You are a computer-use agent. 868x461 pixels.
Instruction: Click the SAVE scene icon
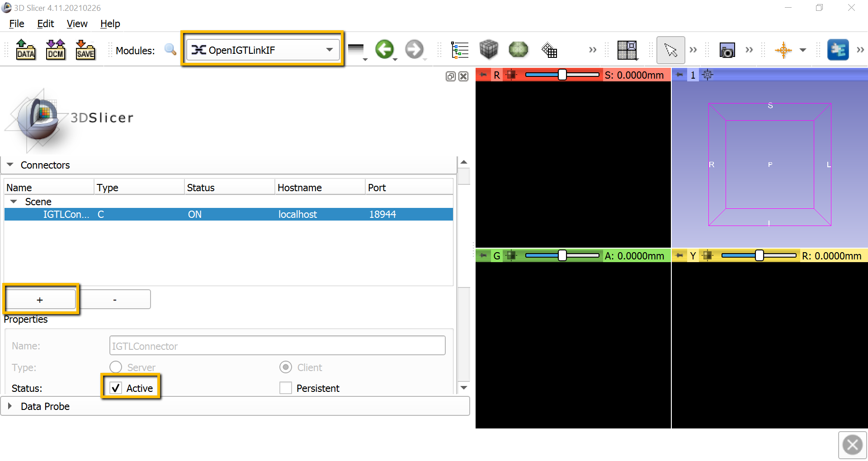[85, 50]
